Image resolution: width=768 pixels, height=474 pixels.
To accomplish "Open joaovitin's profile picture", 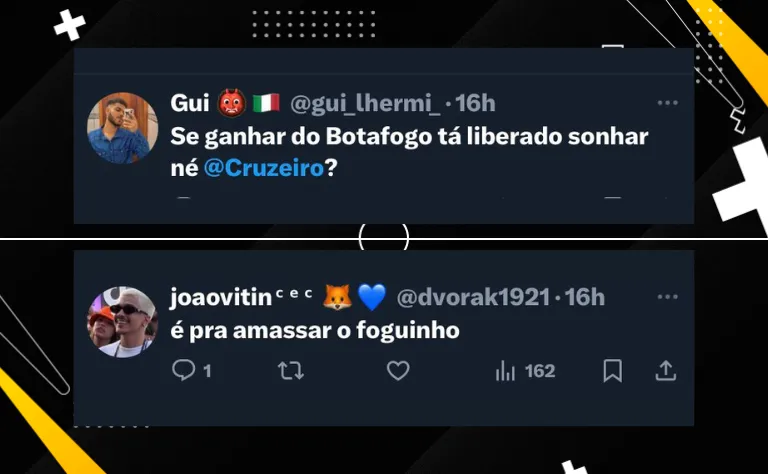I will click(x=122, y=322).
